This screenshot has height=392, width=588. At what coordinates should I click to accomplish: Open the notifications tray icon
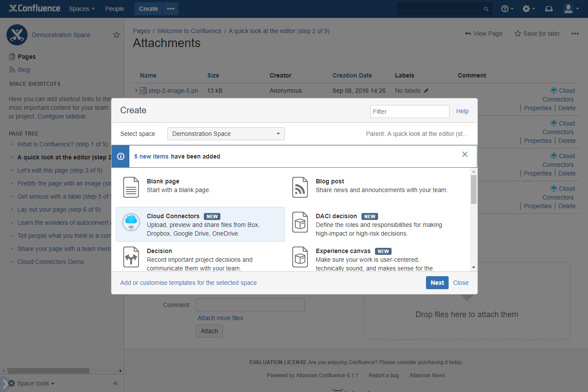tap(549, 9)
